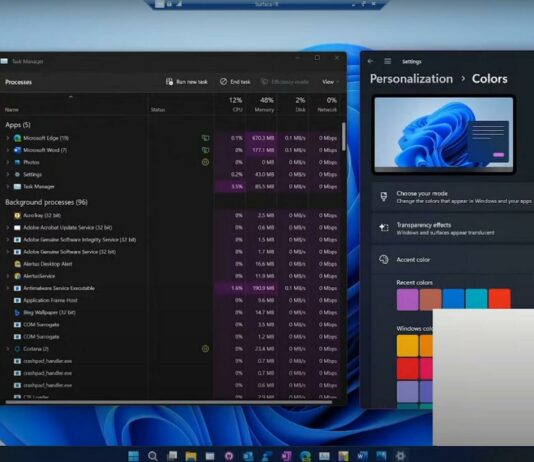Go back using the Settings back arrow
This screenshot has width=534, height=462.
tap(371, 61)
